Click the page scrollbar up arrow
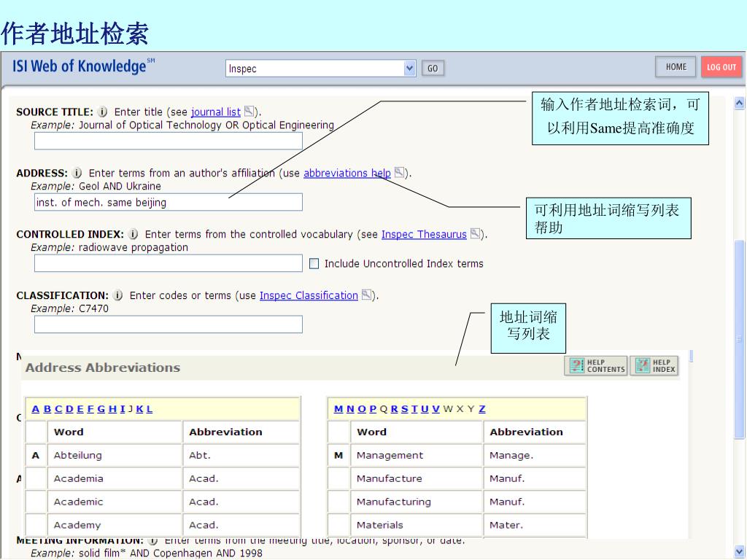Screen dimensions: 747x560 point(740,103)
